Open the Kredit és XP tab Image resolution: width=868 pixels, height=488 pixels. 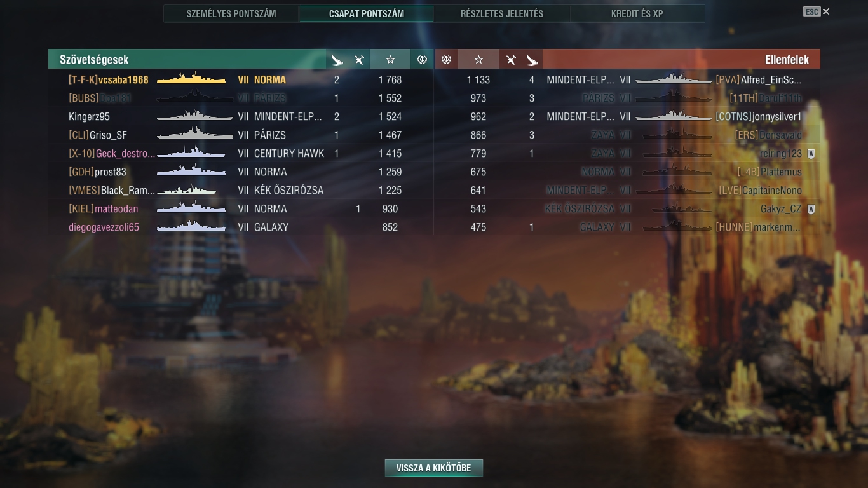coord(637,13)
